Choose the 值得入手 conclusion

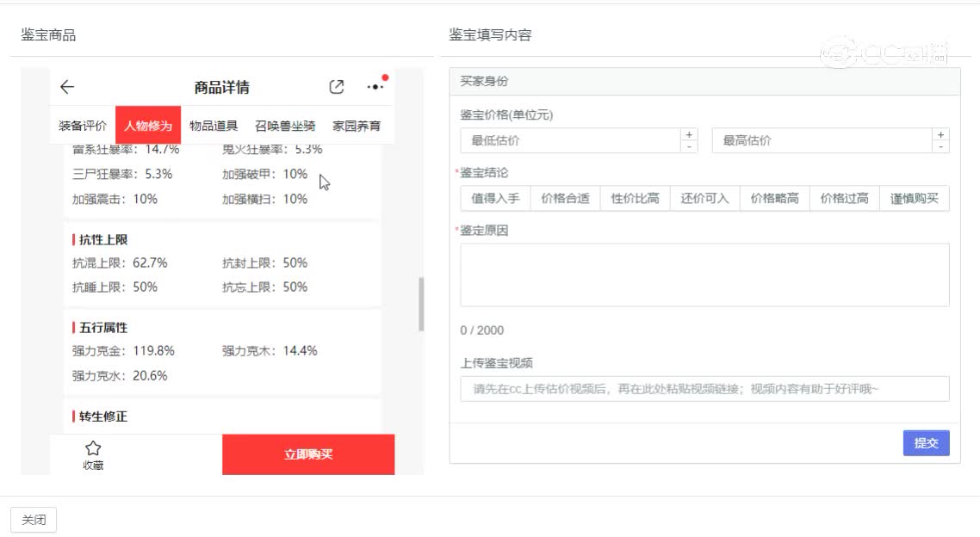click(495, 198)
